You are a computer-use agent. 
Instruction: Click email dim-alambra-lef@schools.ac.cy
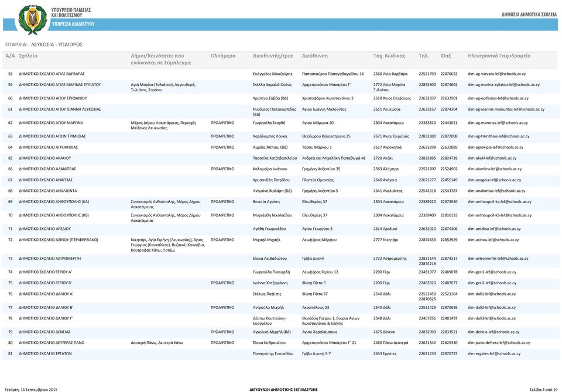(495, 169)
